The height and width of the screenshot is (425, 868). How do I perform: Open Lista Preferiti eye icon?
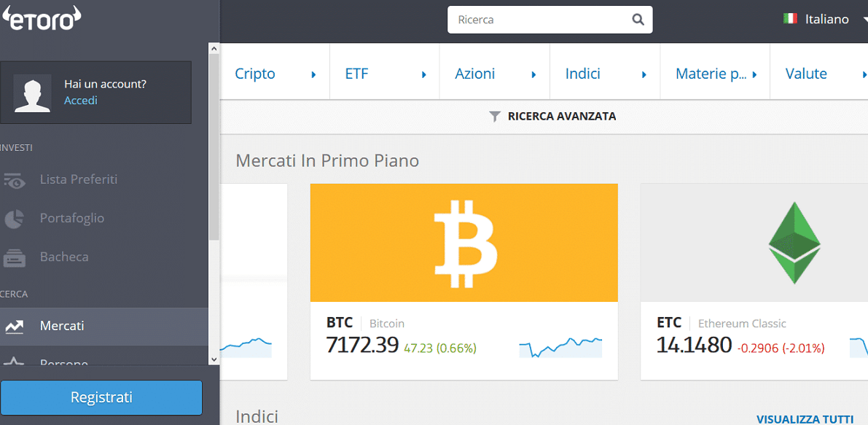tap(15, 180)
